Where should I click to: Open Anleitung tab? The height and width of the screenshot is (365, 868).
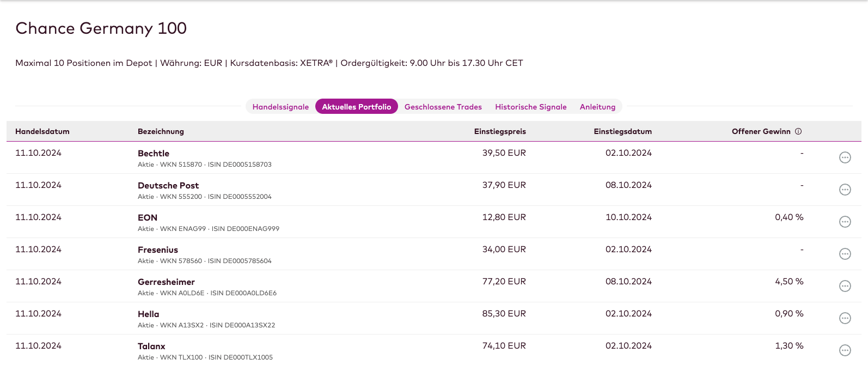[597, 107]
